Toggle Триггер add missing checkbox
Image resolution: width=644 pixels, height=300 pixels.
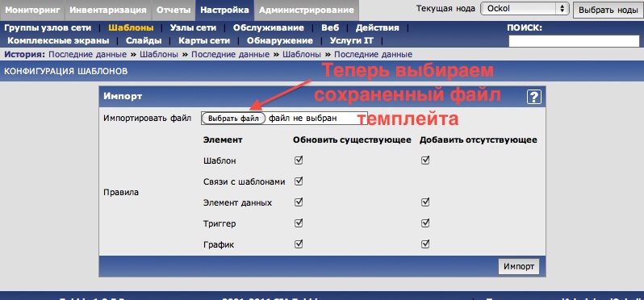(425, 223)
